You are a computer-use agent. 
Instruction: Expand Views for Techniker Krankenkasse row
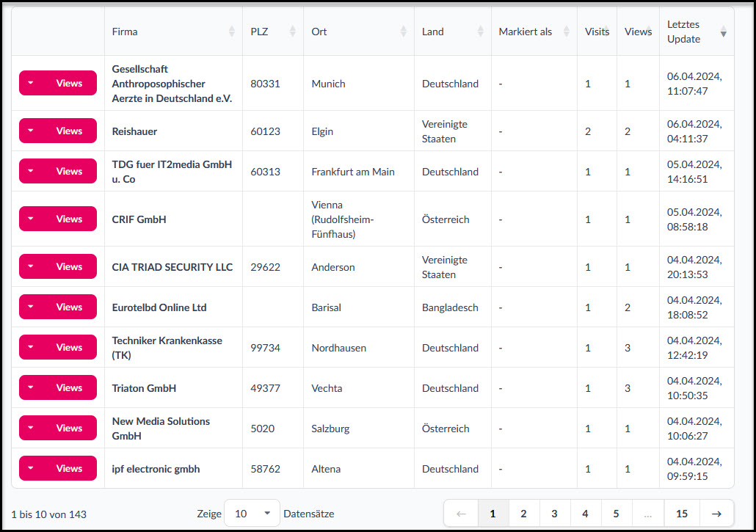point(58,347)
